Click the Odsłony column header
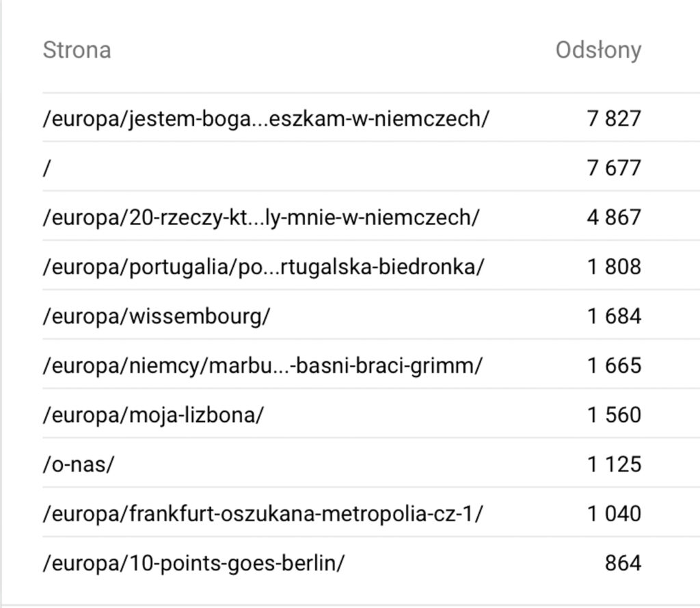700x608 pixels. pyautogui.click(x=598, y=50)
